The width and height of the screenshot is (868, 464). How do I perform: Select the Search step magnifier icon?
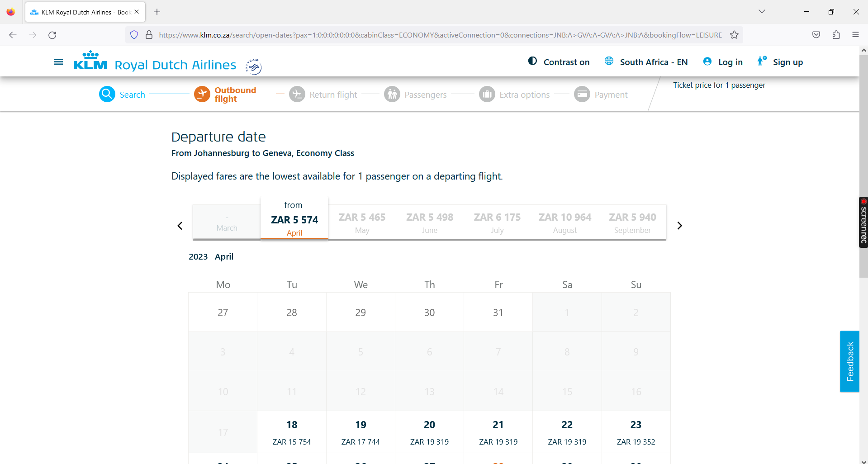pos(107,94)
